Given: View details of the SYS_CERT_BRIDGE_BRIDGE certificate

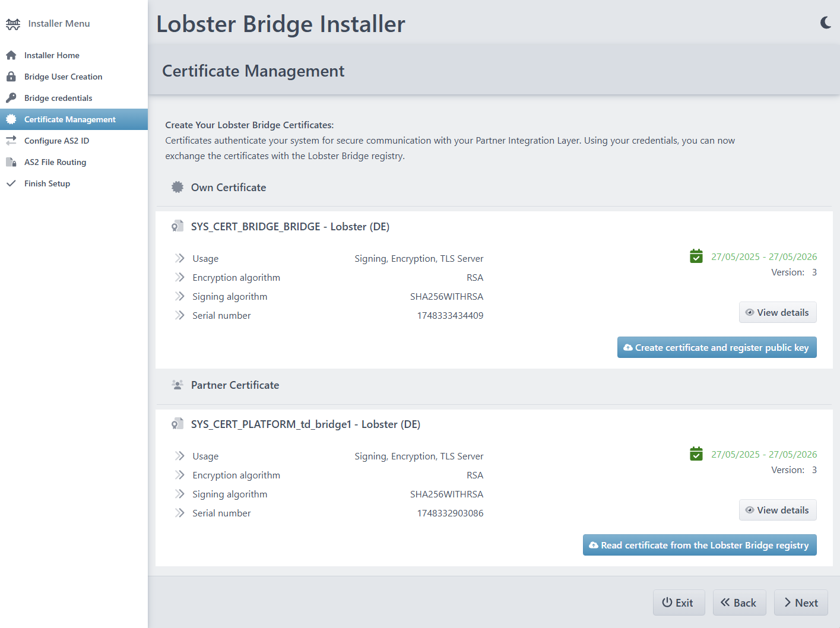Looking at the screenshot, I should click(x=777, y=312).
